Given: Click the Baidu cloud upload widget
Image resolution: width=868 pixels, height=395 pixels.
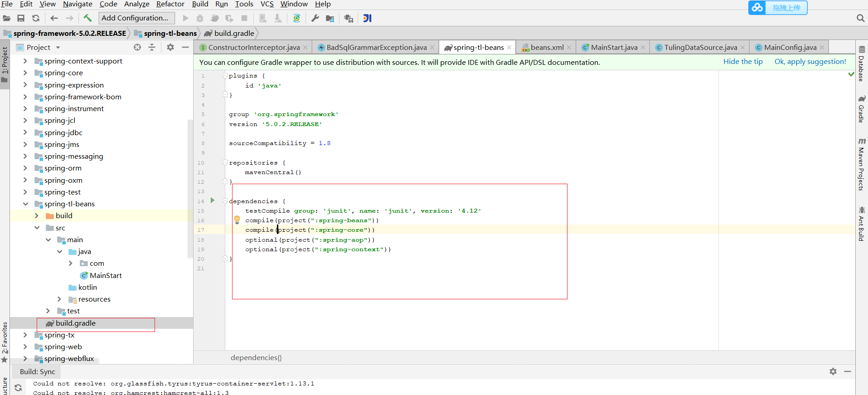Looking at the screenshot, I should 778,8.
